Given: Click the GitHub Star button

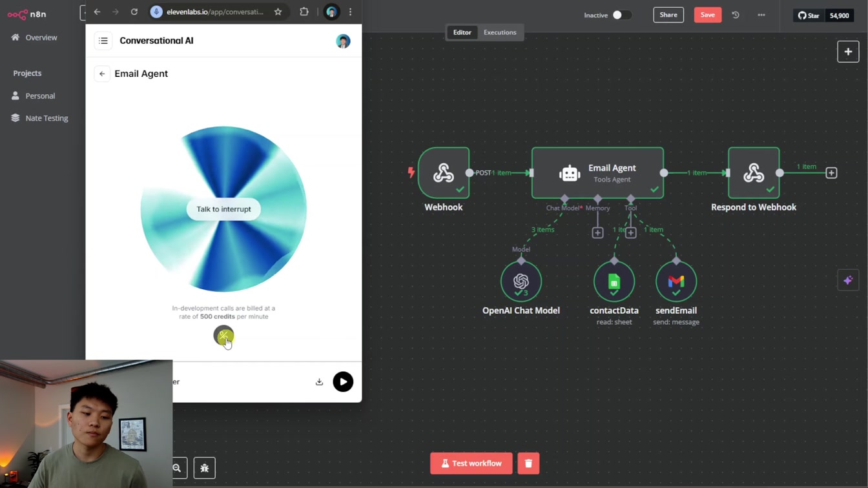Looking at the screenshot, I should coord(809,15).
